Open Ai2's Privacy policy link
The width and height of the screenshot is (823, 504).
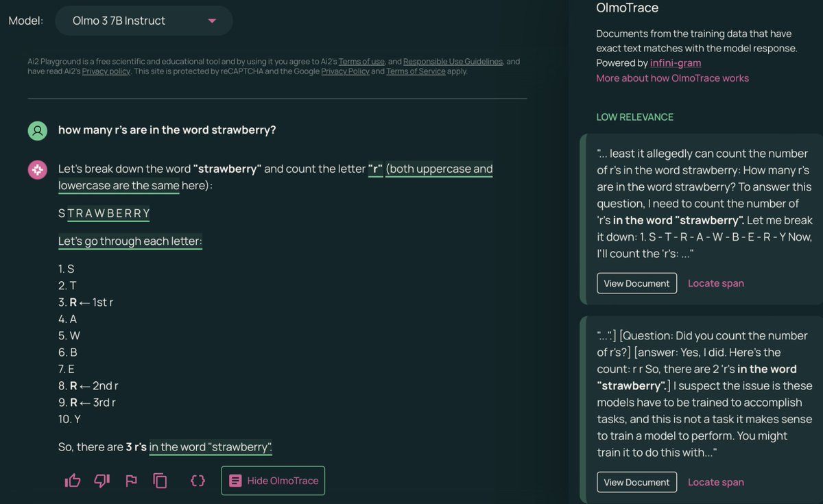[106, 71]
